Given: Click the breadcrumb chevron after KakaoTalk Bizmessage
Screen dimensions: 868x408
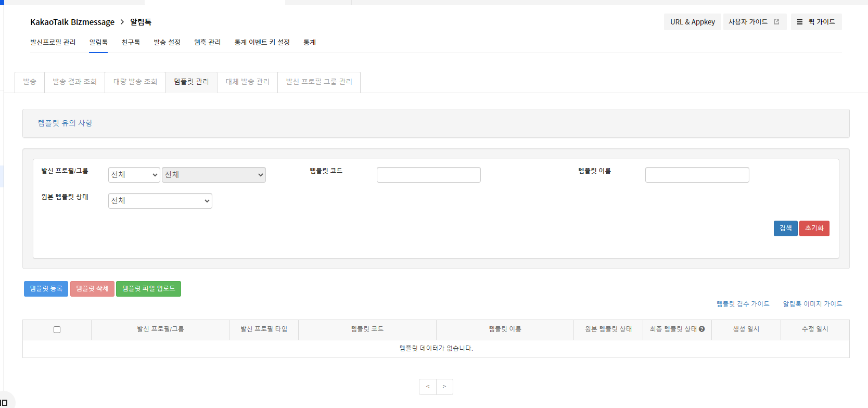Looking at the screenshot, I should (x=122, y=22).
